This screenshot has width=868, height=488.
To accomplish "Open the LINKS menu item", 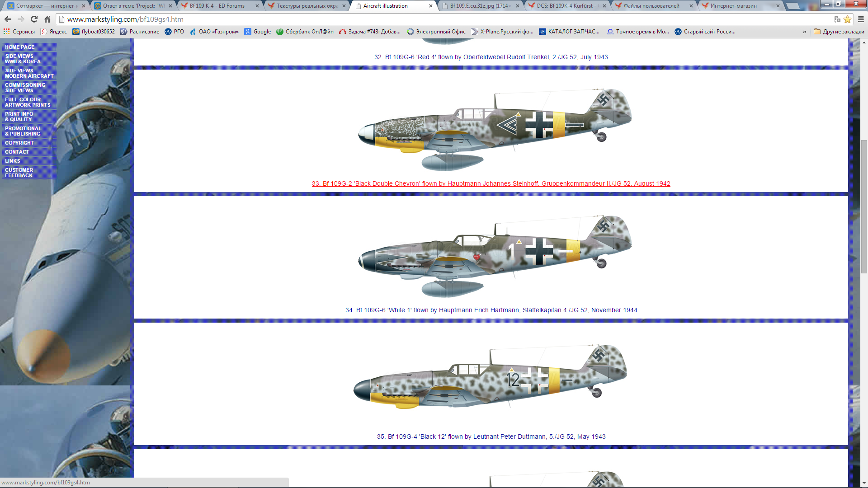I will (x=29, y=161).
